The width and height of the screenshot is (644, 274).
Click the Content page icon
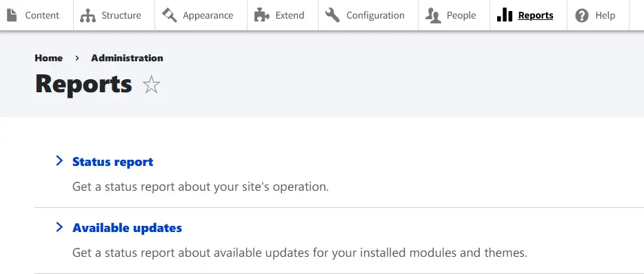12,15
